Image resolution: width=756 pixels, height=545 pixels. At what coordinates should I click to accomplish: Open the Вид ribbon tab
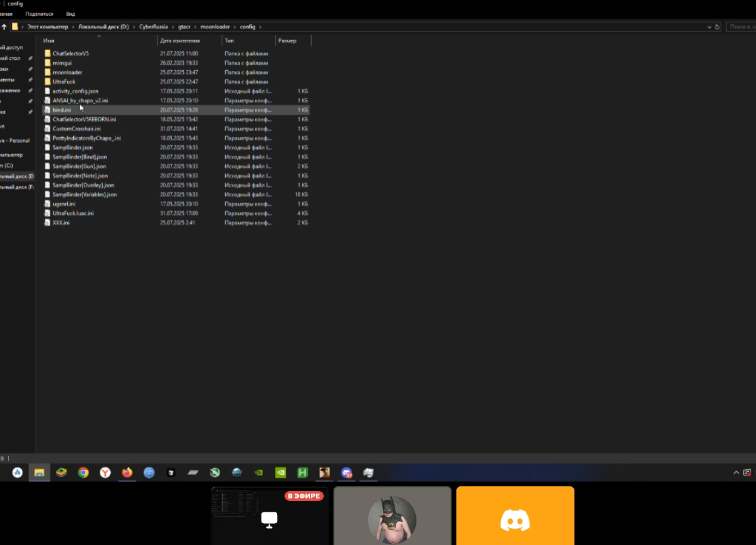click(x=71, y=13)
